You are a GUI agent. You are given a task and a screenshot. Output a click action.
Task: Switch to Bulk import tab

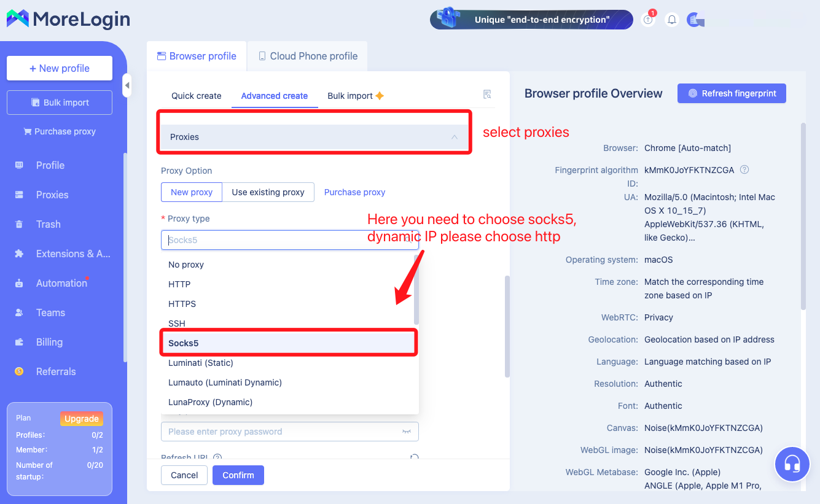356,96
